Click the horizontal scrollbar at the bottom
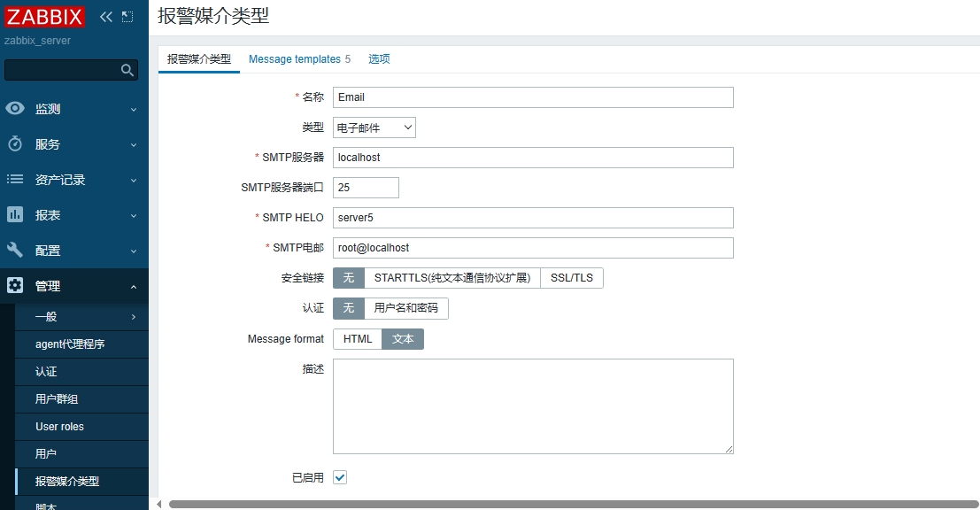 point(567,504)
